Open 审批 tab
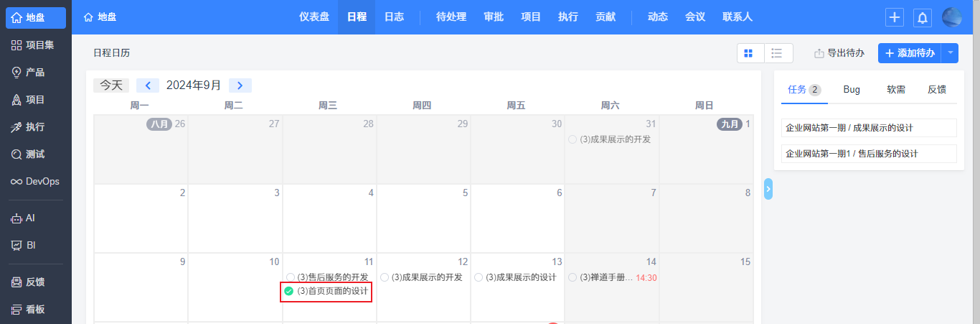The width and height of the screenshot is (980, 324). tap(494, 17)
